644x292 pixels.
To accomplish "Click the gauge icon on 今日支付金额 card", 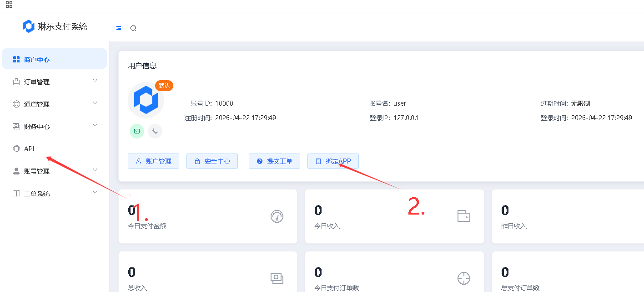I will 277,216.
